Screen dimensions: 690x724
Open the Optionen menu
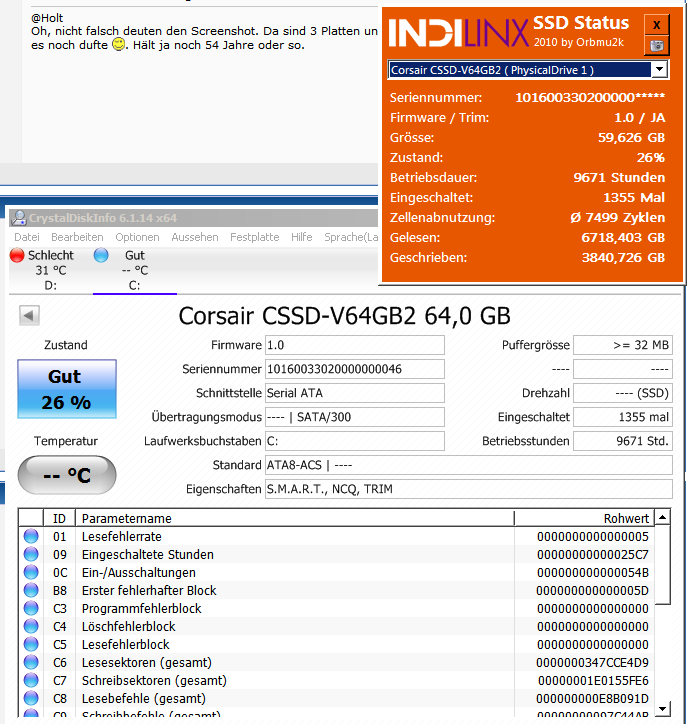pyautogui.click(x=137, y=237)
